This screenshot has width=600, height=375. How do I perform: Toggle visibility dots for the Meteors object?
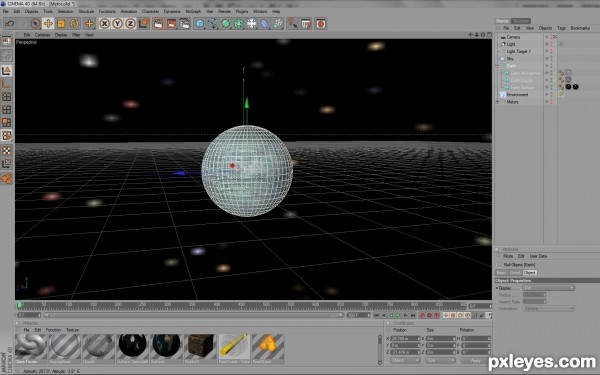[551, 102]
